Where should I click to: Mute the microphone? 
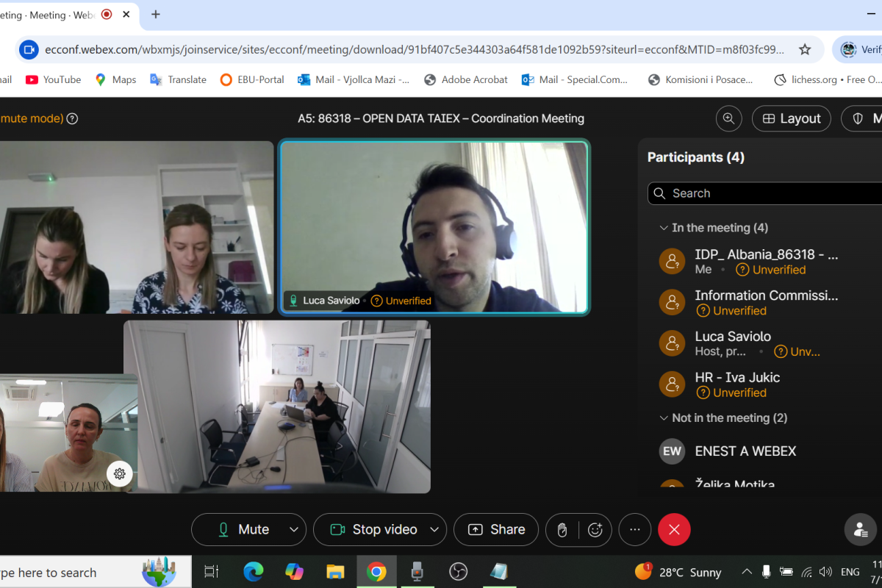243,529
